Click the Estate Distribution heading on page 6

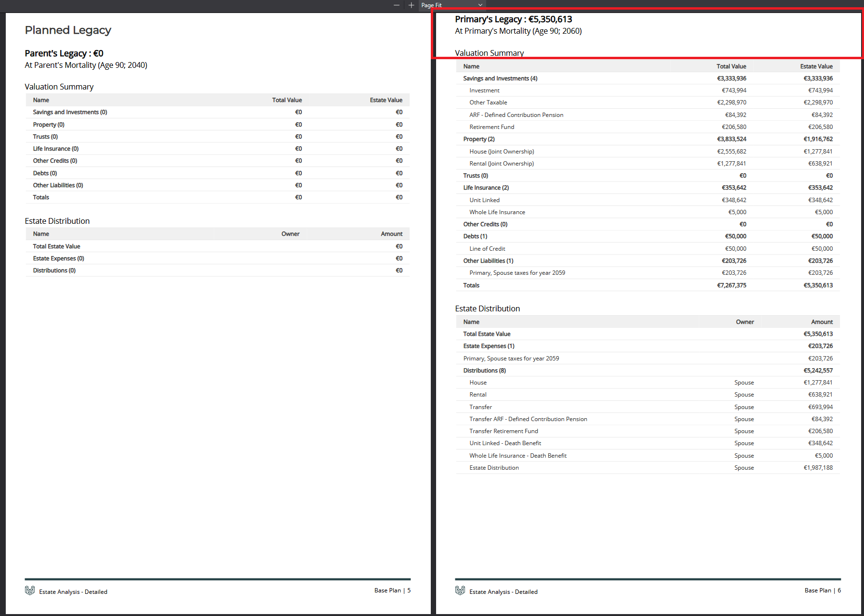tap(488, 308)
